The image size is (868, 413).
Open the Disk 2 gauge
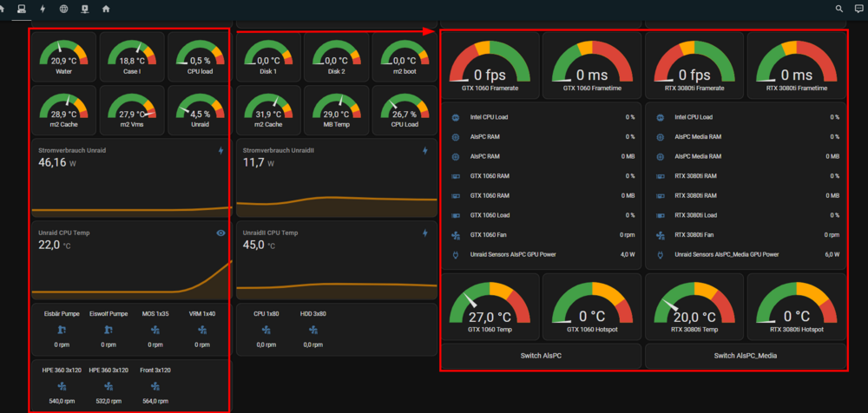pyautogui.click(x=336, y=56)
